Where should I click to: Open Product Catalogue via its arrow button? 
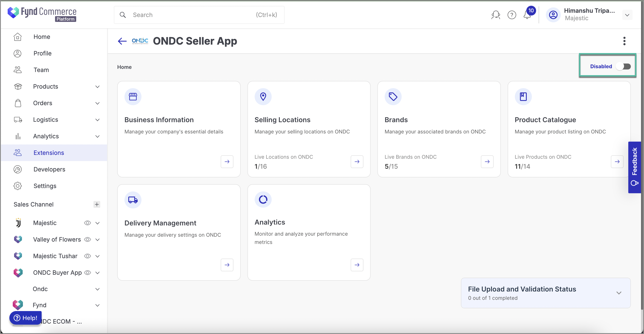617,161
